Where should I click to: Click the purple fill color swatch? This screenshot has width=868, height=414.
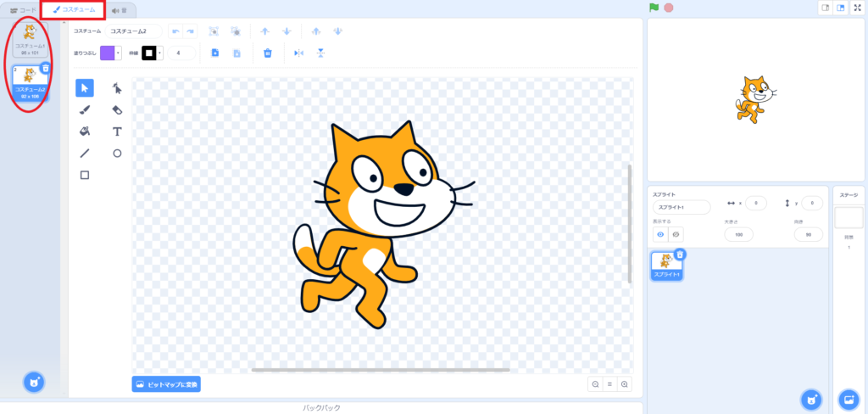coord(107,53)
